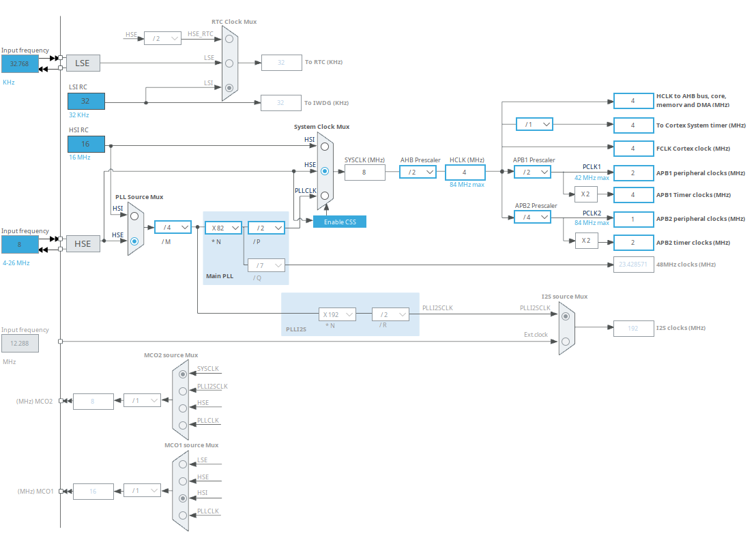Select LSE in MCO1 source Mux
The image size is (756, 540).
[183, 464]
